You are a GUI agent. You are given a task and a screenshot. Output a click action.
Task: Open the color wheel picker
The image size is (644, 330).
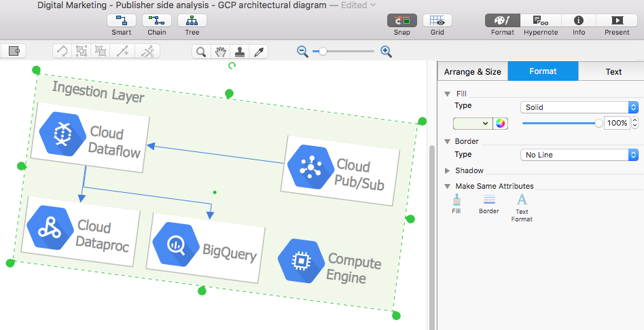[501, 124]
